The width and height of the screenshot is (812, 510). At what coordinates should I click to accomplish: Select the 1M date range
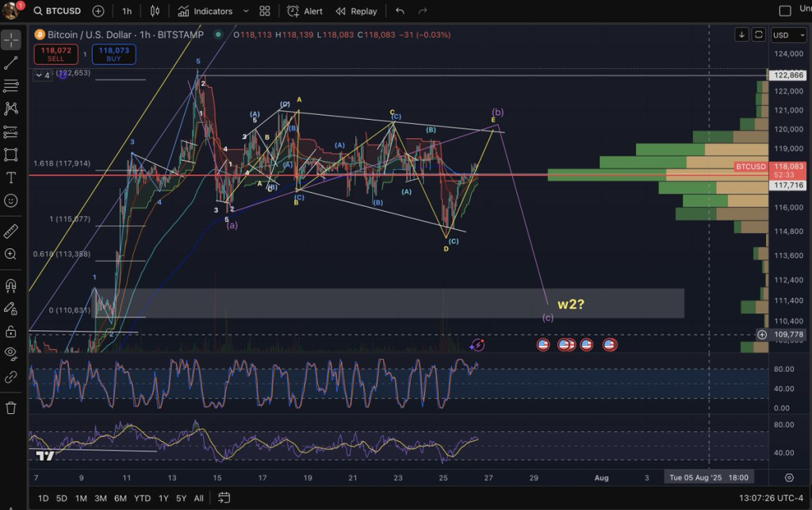[81, 498]
